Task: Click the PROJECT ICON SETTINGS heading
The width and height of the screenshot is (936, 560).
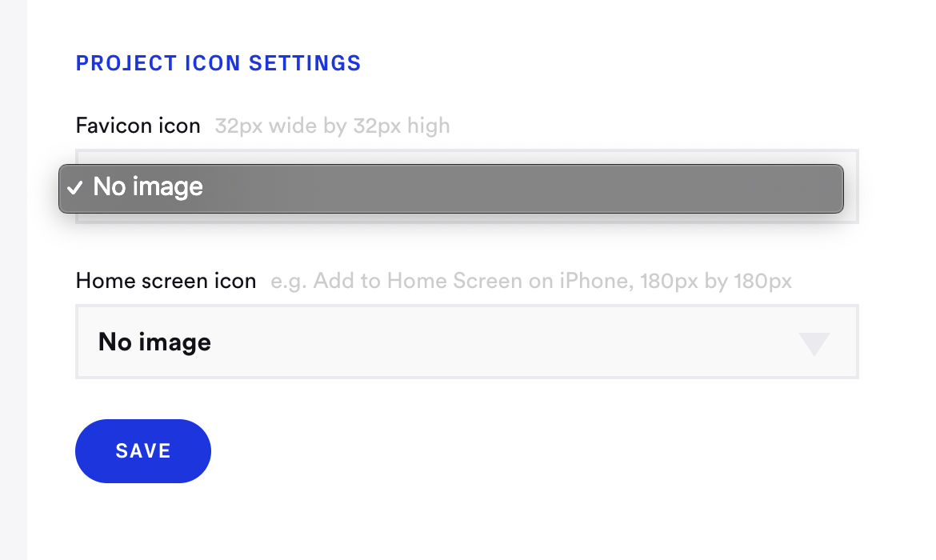Action: pos(218,63)
